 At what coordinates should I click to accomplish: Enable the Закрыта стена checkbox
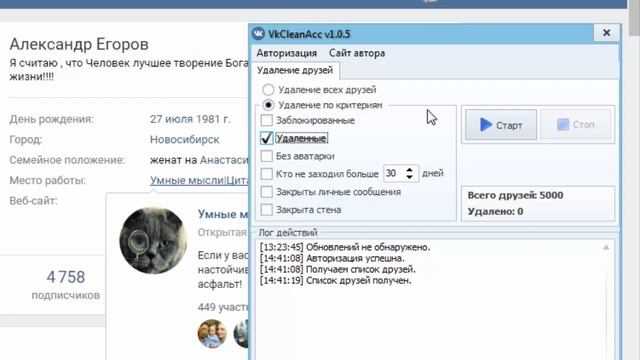267,210
